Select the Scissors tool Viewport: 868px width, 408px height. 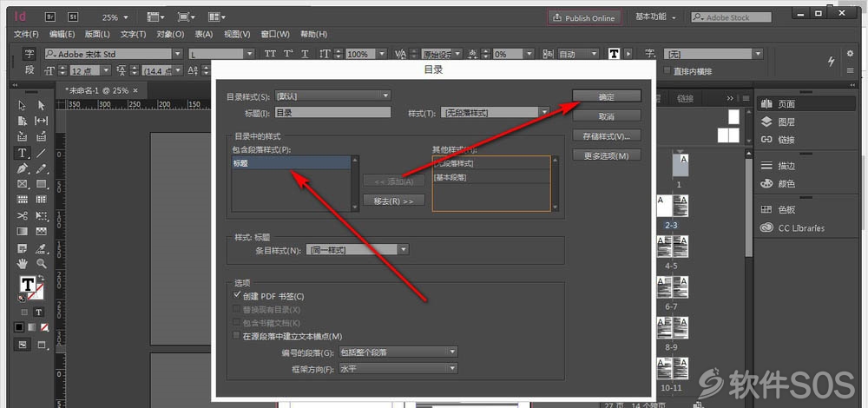tap(23, 215)
